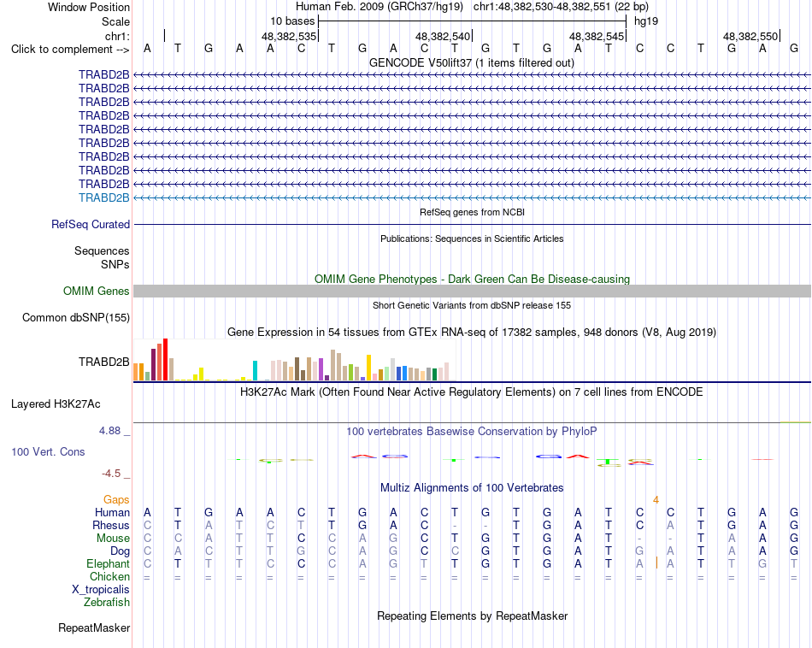Open 'OMIM Gene Phenotypes' green track title
The width and height of the screenshot is (812, 648).
point(472,279)
